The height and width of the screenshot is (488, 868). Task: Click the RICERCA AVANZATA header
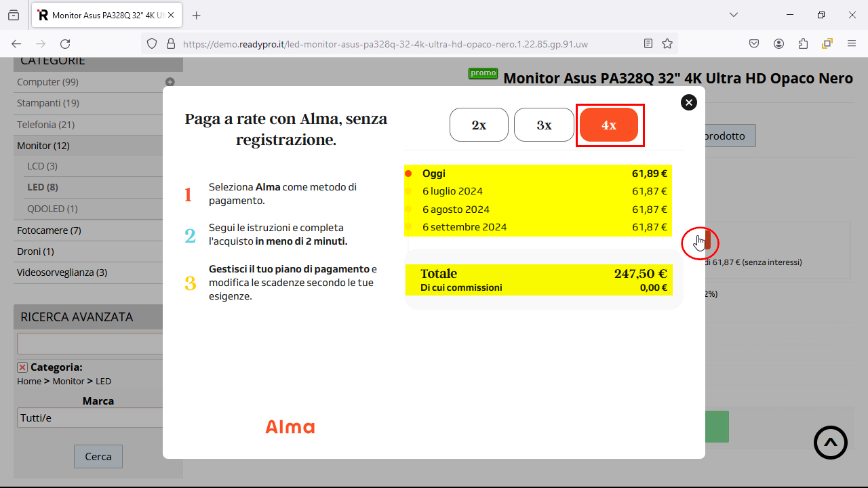(x=98, y=317)
